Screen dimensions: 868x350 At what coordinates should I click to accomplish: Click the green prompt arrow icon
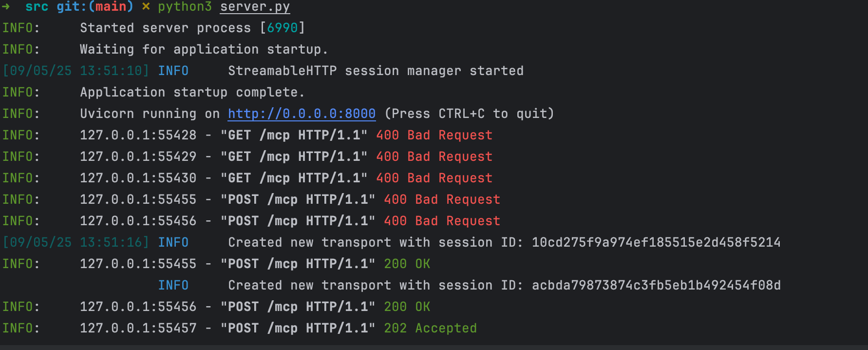pyautogui.click(x=6, y=7)
